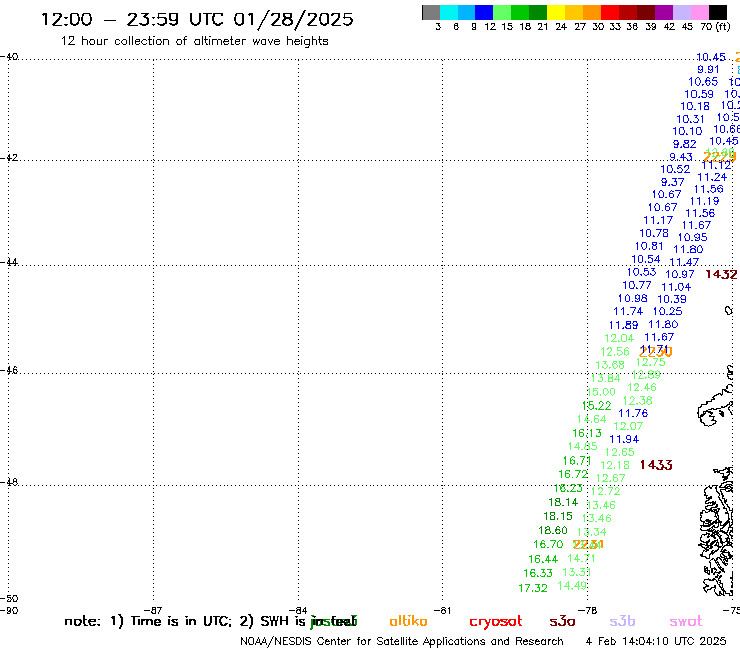Image resolution: width=740 pixels, height=650 pixels.
Task: Click the legend label "24"
Action: [x=561, y=27]
